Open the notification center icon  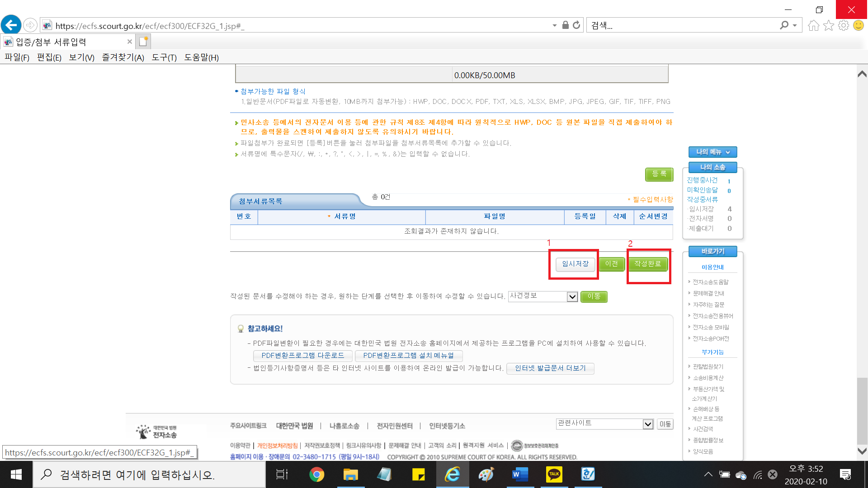tap(845, 474)
